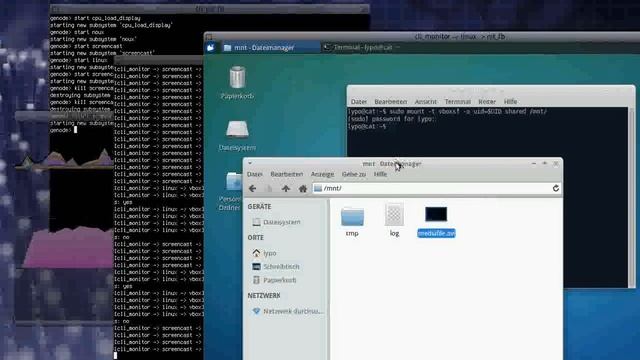Click the back arrow in file manager toolbar
The height and width of the screenshot is (360, 640).
point(252,189)
